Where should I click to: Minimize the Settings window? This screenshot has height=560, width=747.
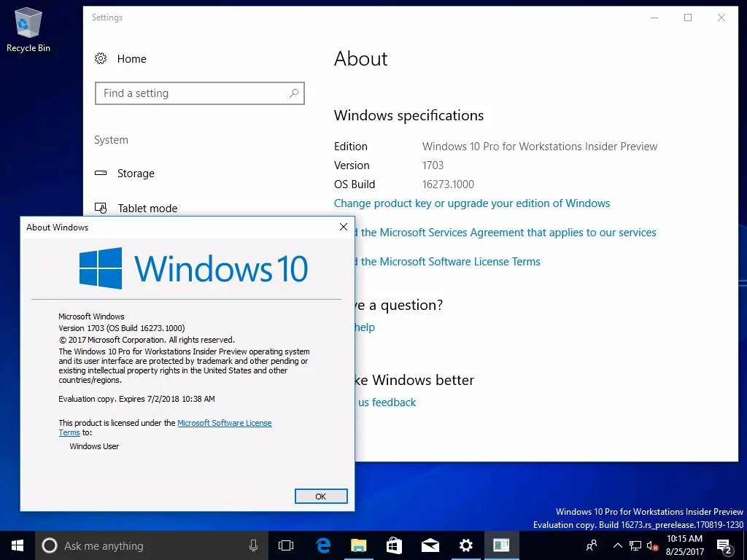point(654,17)
